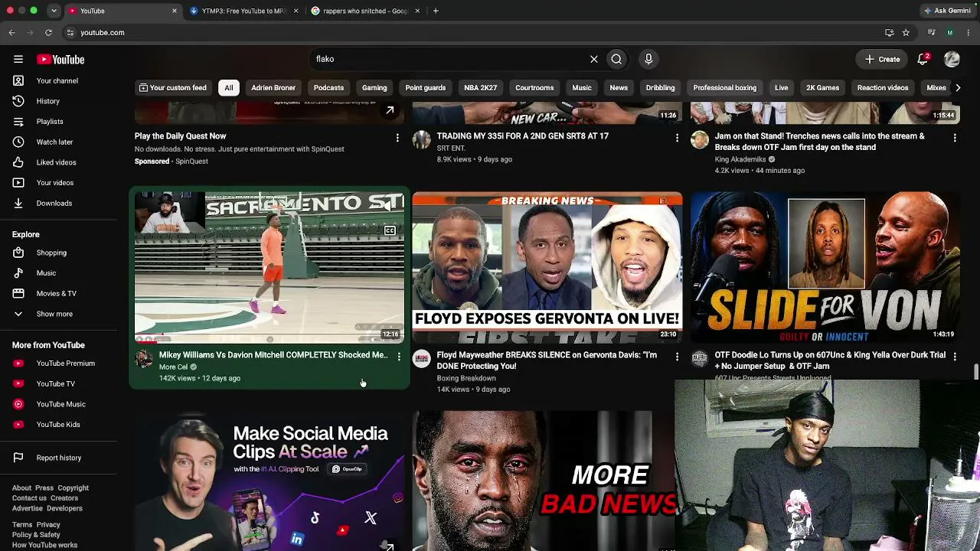Select the Podcasts chip
This screenshot has height=551, width=980.
pos(328,87)
